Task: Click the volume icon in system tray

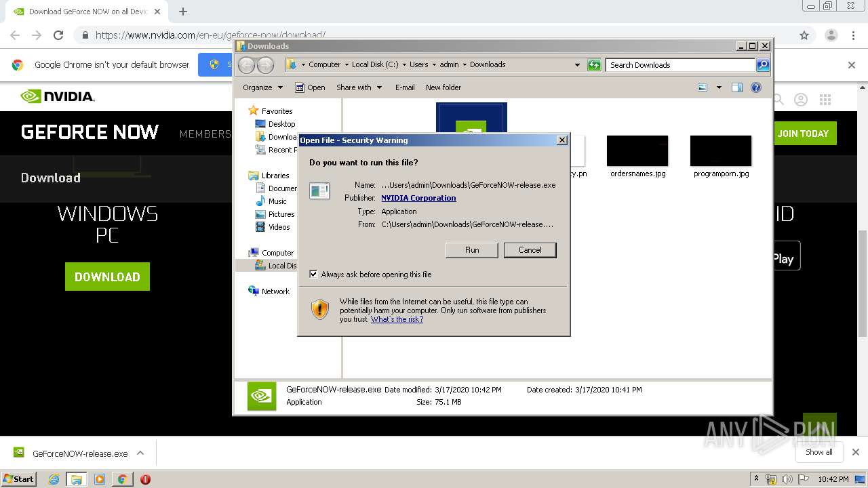Action: 787,479
